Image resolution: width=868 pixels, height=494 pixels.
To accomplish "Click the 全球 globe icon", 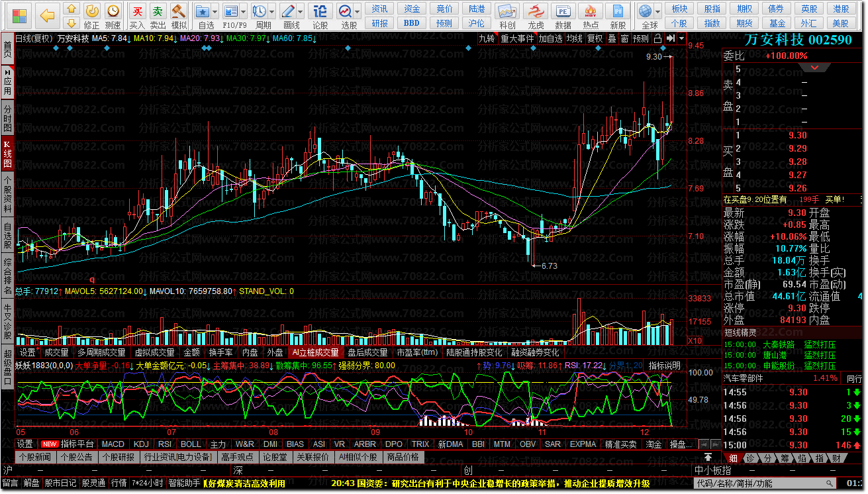I will 645,11.
